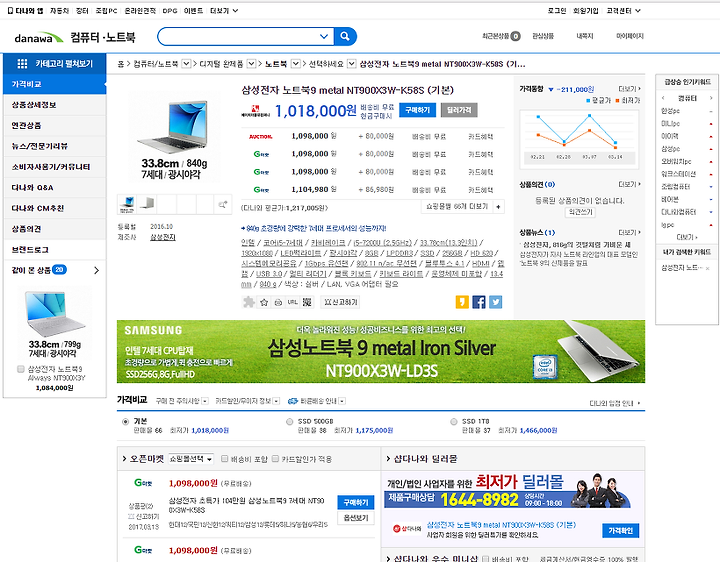Image resolution: width=720 pixels, height=562 pixels.
Task: Click previous arrow in rising keywords panel
Action: point(663,98)
